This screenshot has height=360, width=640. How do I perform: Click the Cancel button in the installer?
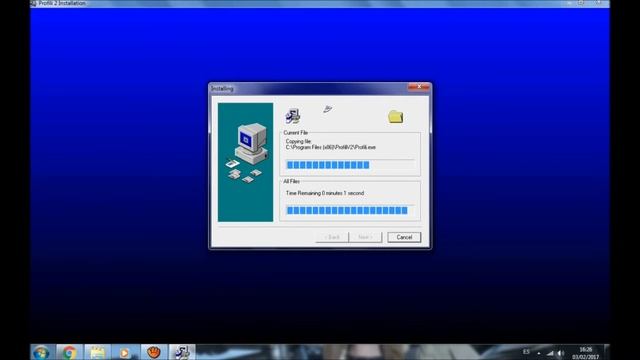coord(404,237)
